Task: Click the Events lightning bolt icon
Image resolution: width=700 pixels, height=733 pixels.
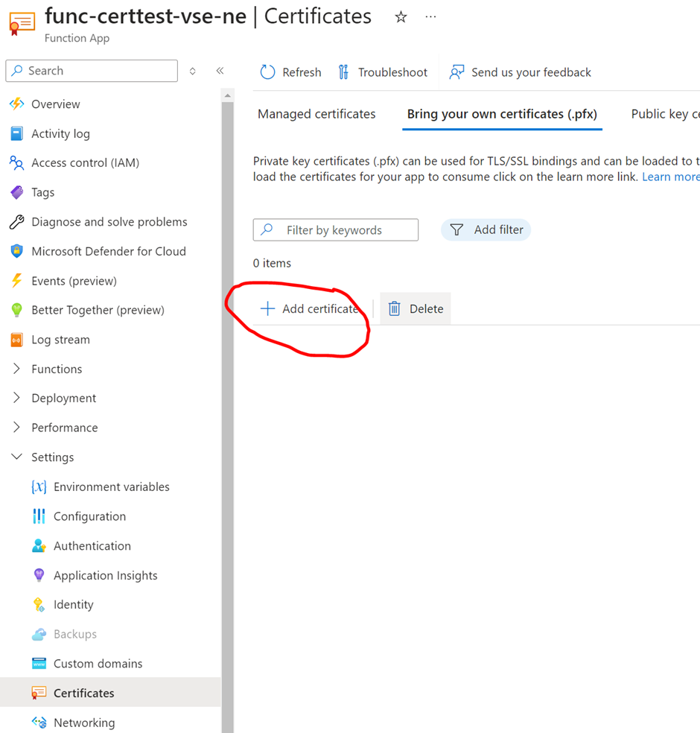Action: point(17,281)
